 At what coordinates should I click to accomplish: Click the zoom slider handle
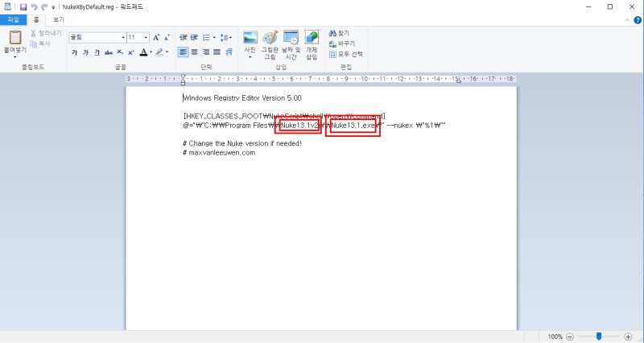[599, 337]
